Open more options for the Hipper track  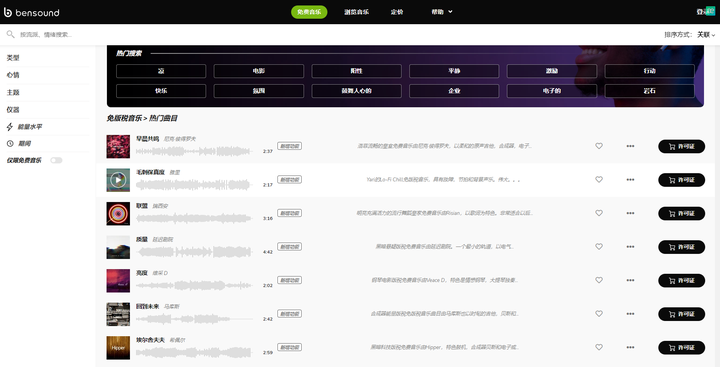(630, 347)
